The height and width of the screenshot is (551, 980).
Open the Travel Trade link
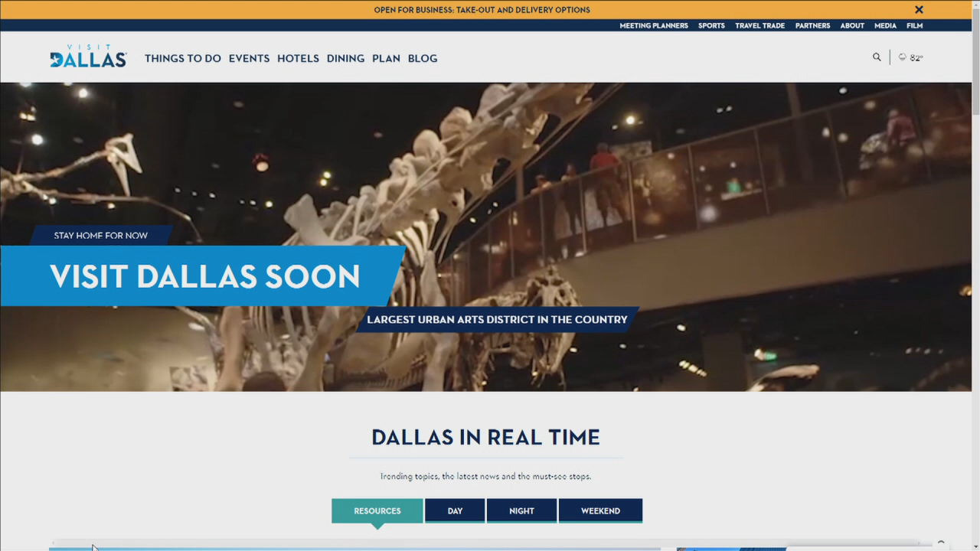point(759,25)
